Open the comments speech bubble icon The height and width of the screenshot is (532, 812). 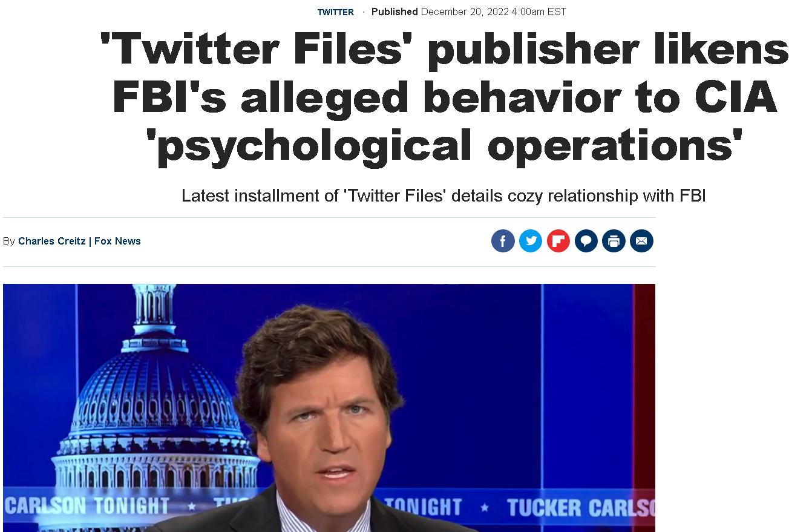[x=586, y=241]
